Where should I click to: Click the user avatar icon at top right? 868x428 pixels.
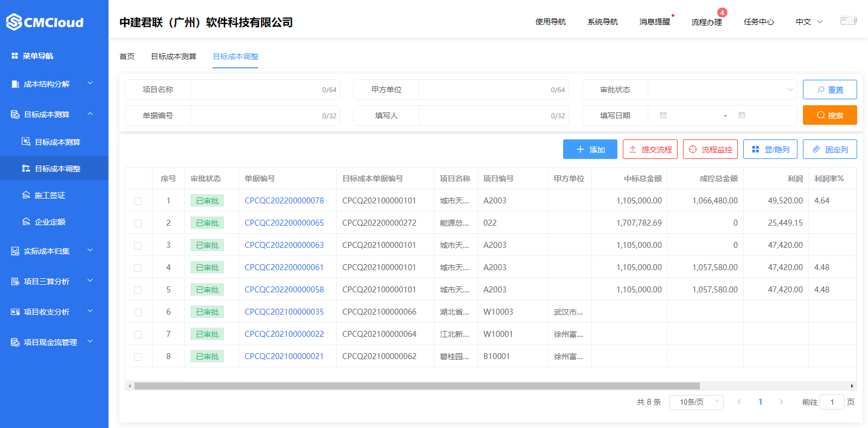pos(848,21)
